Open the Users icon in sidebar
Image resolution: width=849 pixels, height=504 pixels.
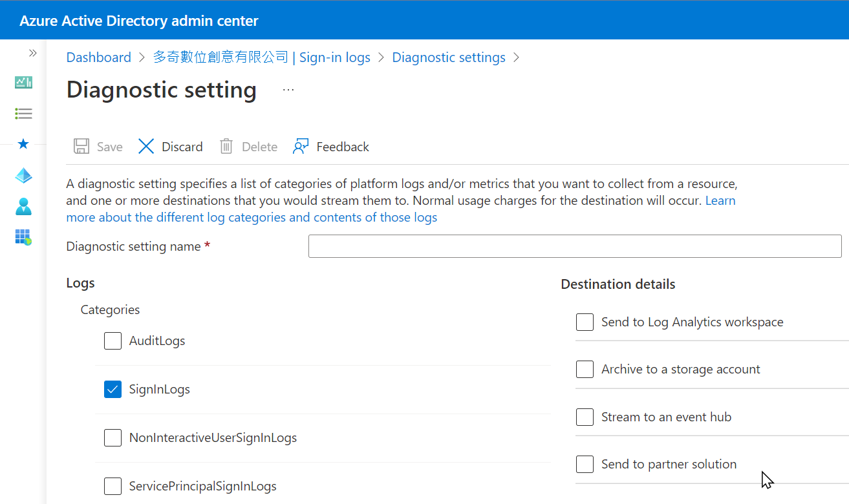tap(23, 207)
